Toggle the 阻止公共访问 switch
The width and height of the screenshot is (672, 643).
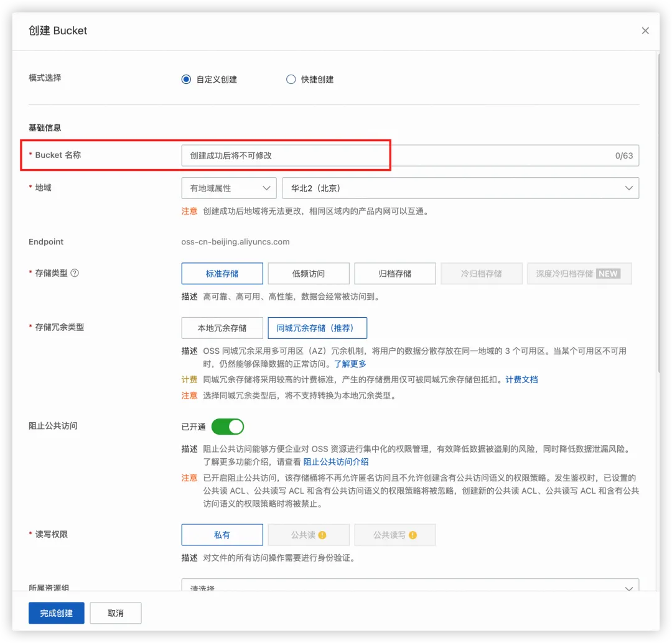[x=228, y=427]
